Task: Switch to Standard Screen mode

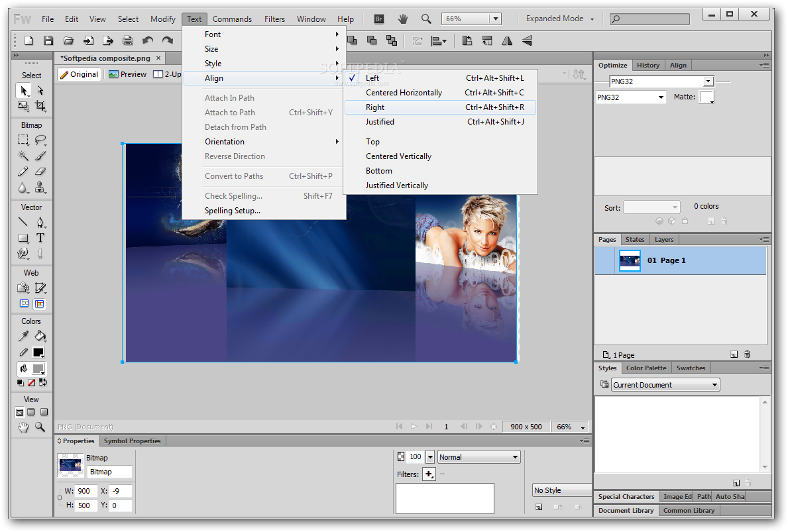Action: [19, 412]
